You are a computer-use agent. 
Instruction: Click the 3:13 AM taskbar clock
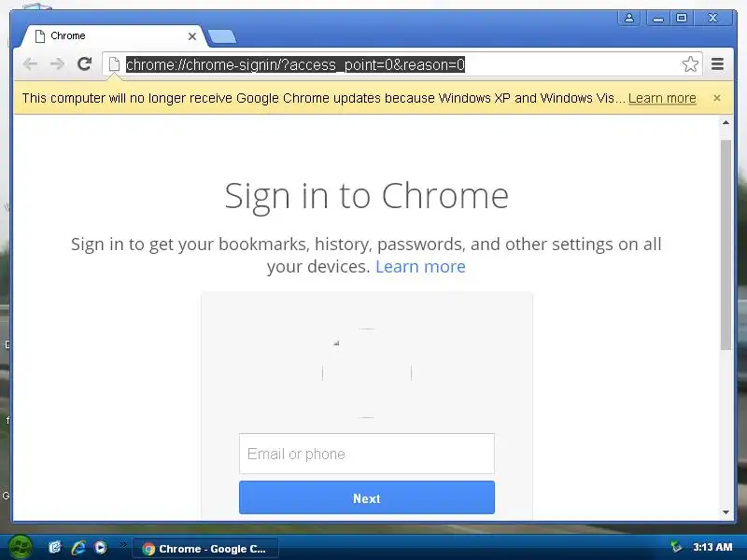712,547
